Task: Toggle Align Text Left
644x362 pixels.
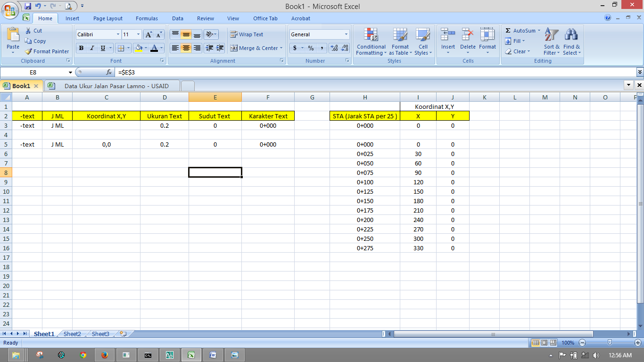Action: [x=175, y=48]
